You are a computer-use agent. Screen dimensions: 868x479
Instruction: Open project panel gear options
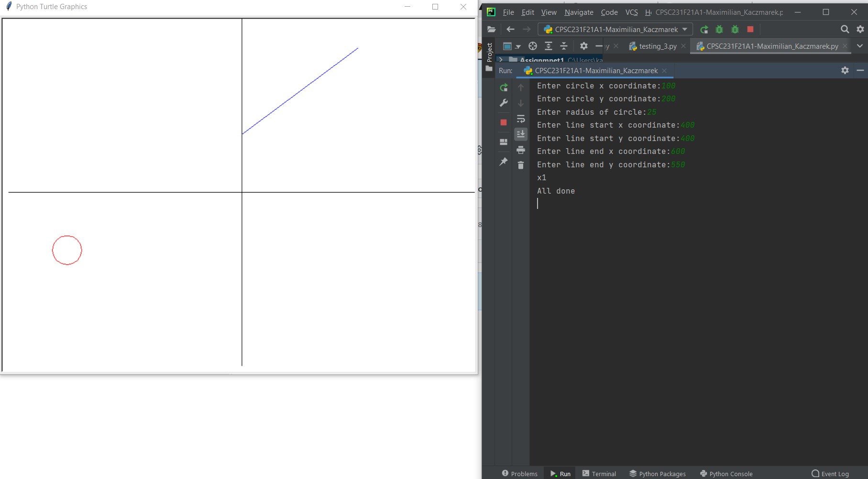point(583,46)
